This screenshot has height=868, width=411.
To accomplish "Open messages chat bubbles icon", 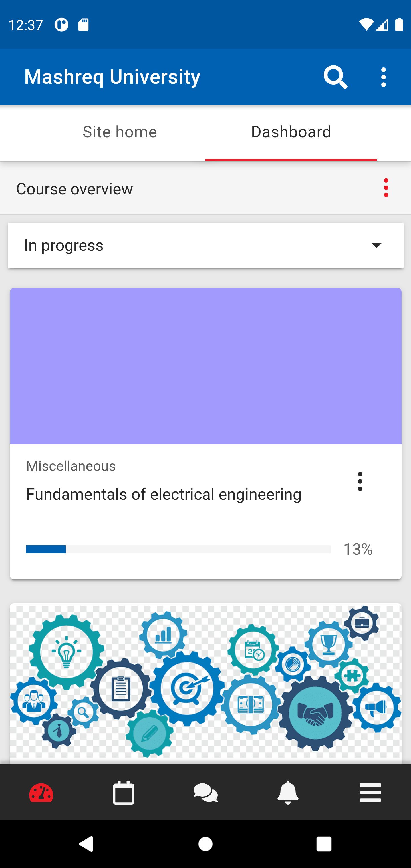I will click(205, 793).
